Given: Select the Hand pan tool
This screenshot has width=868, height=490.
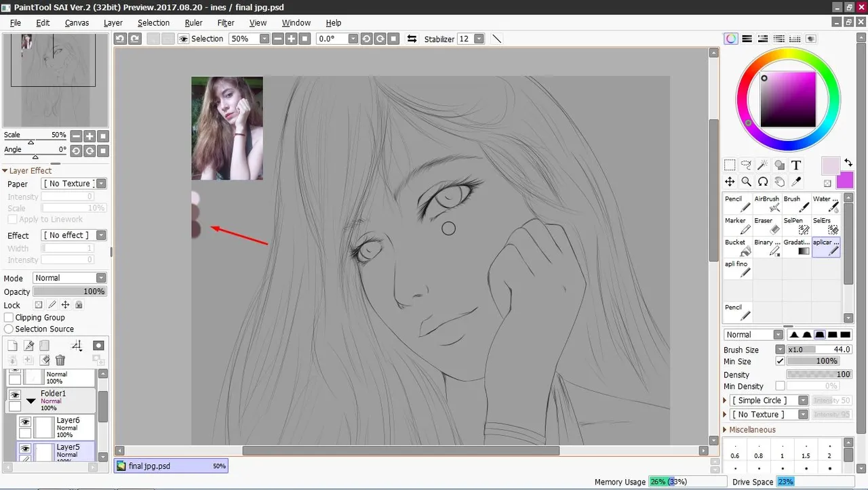Looking at the screenshot, I should pyautogui.click(x=779, y=182).
